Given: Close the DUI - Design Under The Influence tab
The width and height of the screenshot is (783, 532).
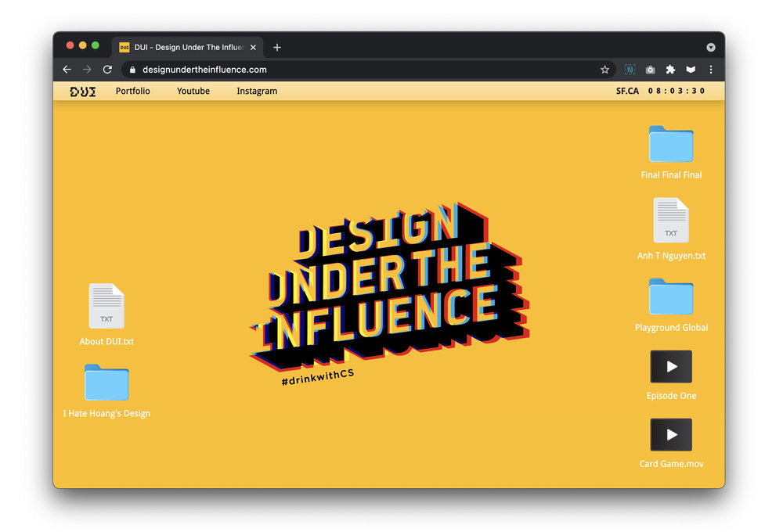Looking at the screenshot, I should pyautogui.click(x=253, y=48).
